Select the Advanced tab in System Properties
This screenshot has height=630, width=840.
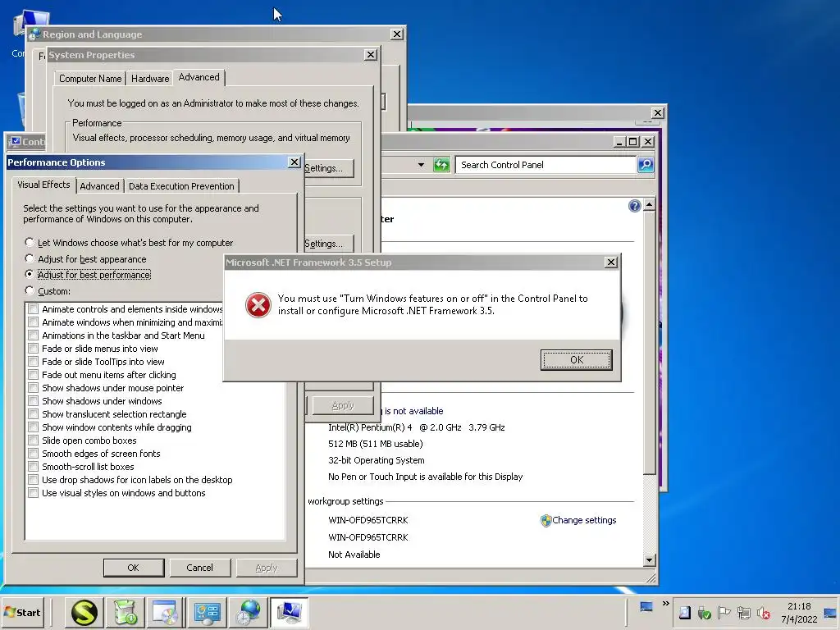tap(199, 77)
